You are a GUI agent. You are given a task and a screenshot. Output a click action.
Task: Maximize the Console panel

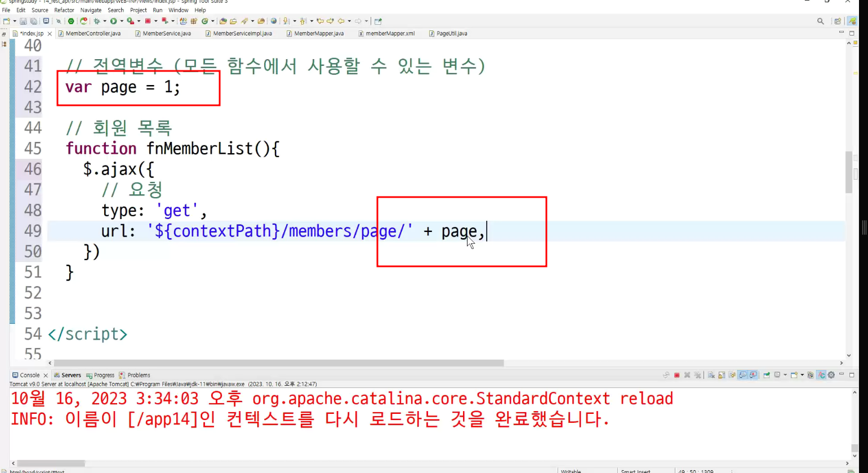(852, 375)
